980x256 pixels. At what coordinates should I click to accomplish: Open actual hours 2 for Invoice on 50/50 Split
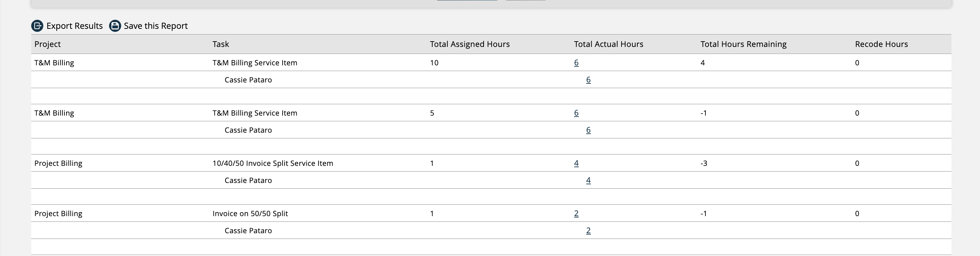coord(576,213)
